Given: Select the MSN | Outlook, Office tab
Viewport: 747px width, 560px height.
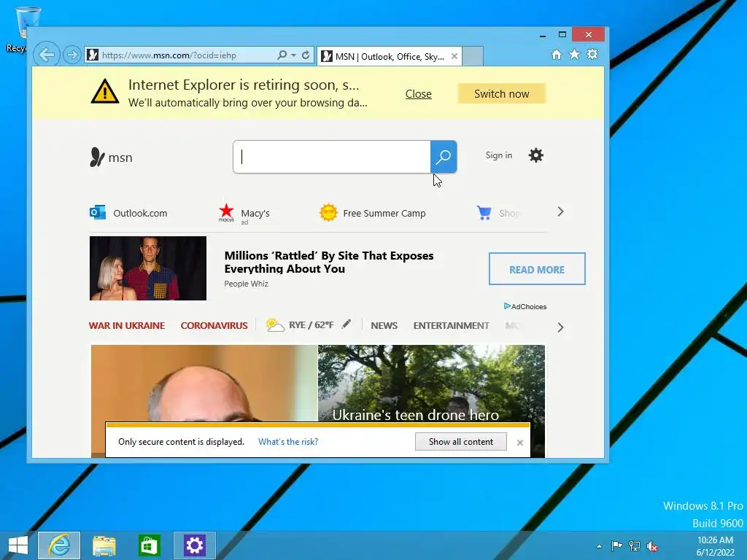Looking at the screenshot, I should coord(388,56).
